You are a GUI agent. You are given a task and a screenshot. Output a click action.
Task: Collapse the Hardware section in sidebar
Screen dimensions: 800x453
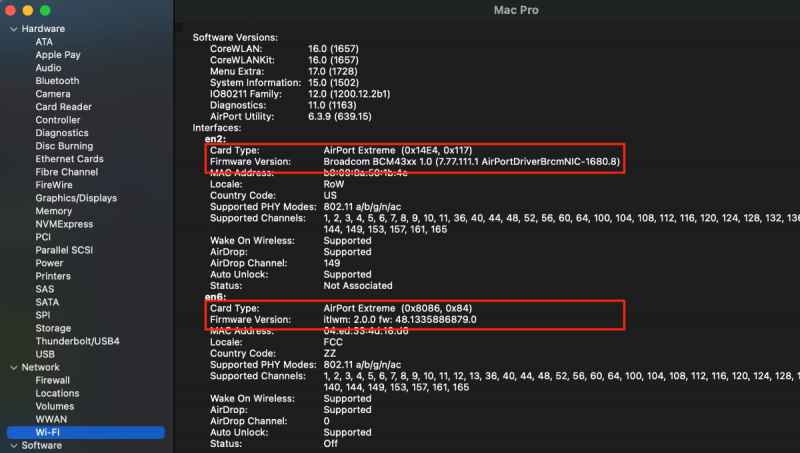13,29
